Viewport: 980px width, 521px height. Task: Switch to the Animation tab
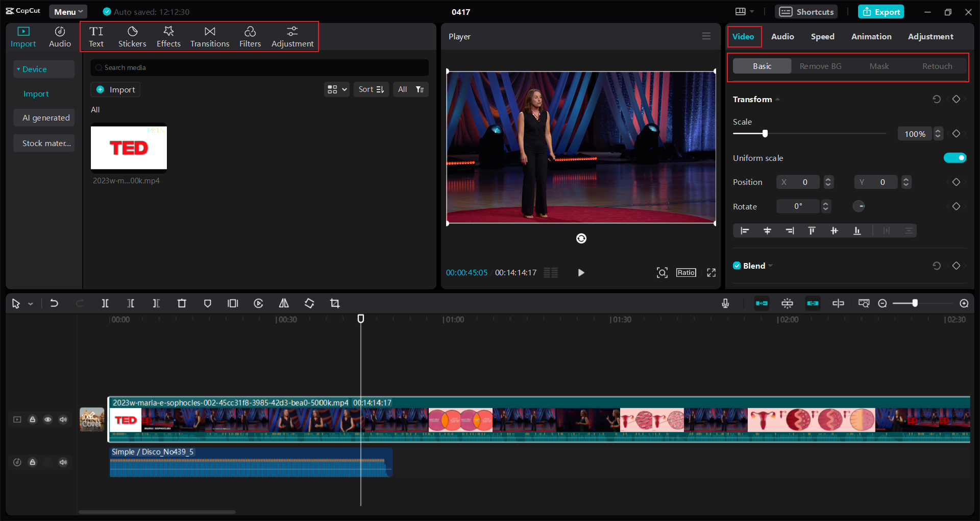point(871,36)
